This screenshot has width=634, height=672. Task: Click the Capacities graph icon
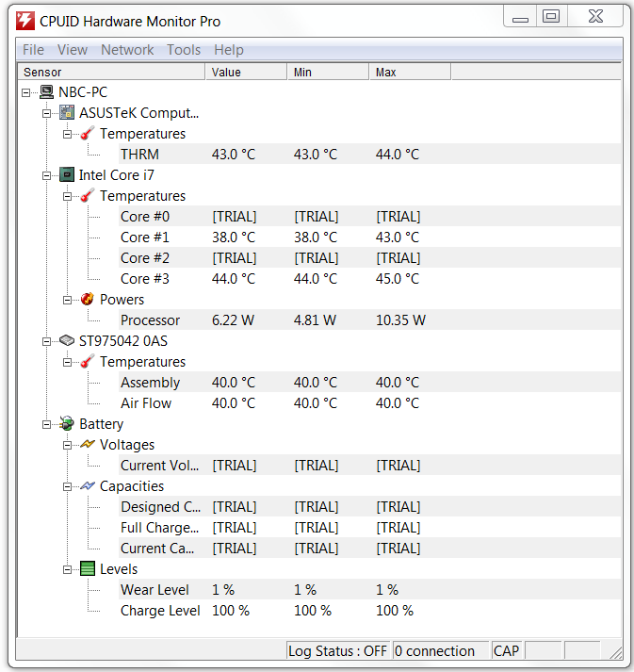tap(88, 486)
